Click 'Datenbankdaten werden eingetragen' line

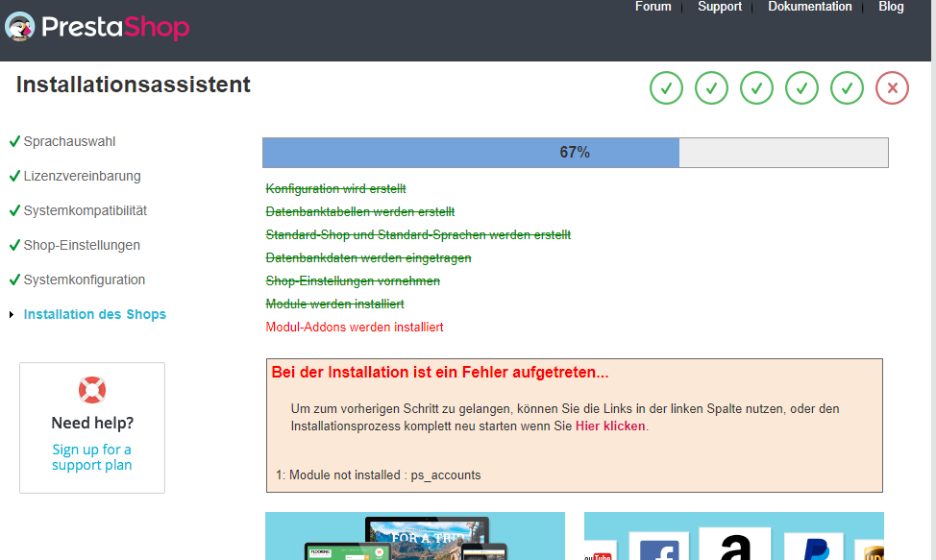tap(368, 257)
